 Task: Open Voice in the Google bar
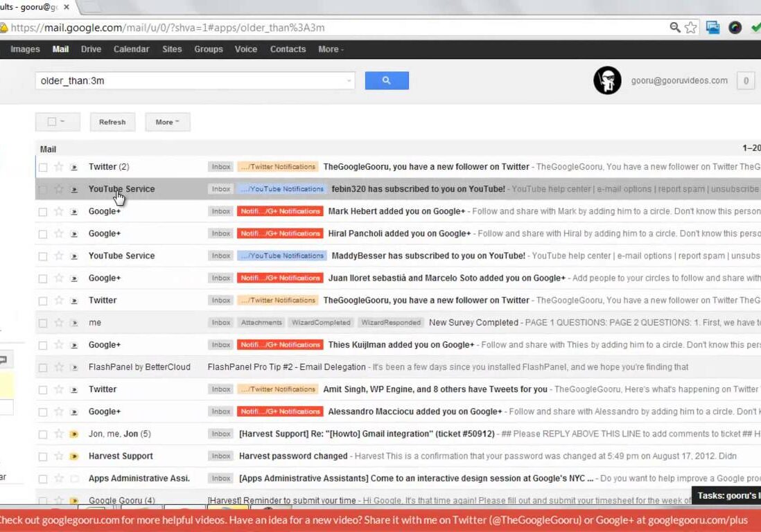[x=246, y=49]
